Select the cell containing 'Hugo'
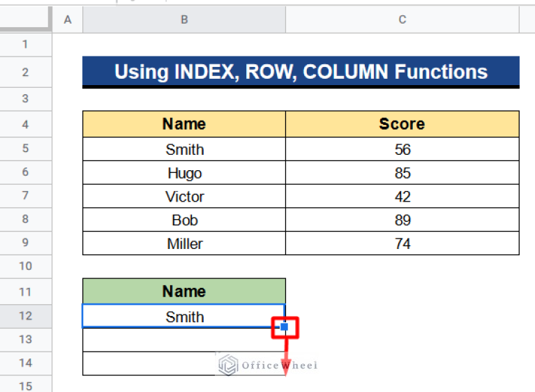Screen dimensions: 535x392 pos(184,173)
